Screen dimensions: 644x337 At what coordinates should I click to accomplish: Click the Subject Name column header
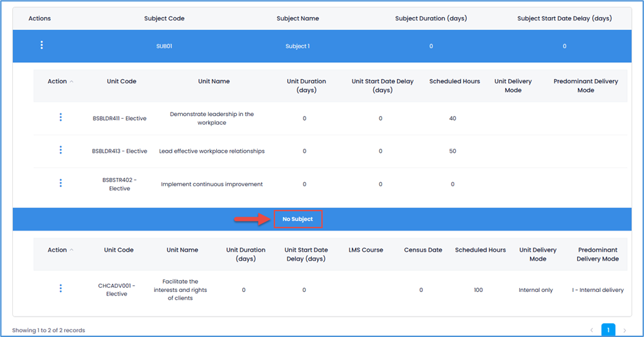297,18
